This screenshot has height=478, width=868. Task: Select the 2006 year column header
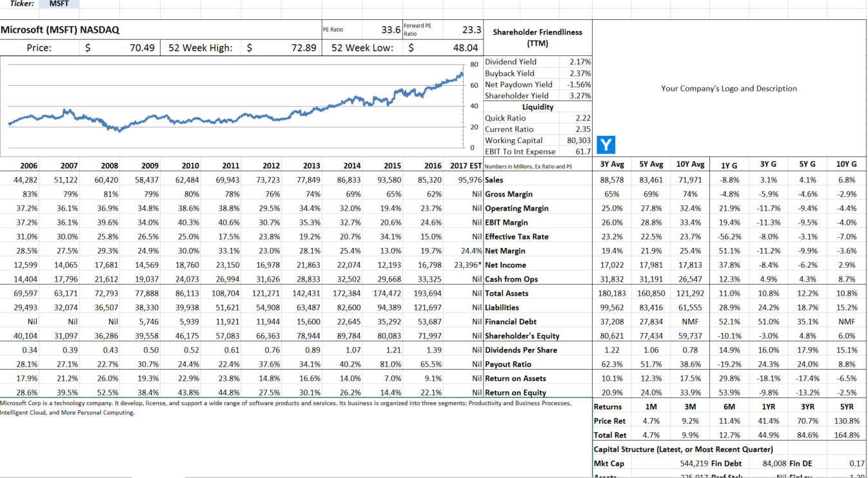pyautogui.click(x=28, y=166)
